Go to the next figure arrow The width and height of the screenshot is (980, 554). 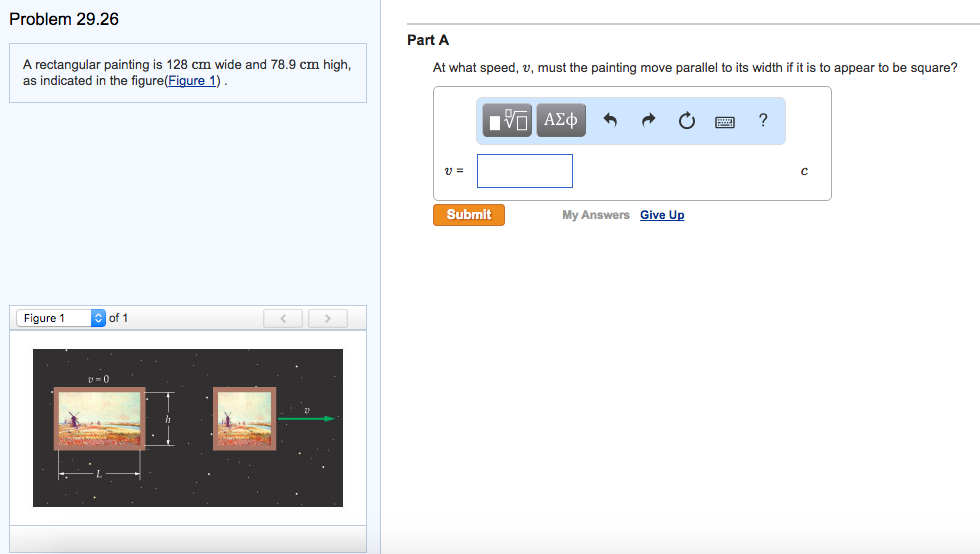click(326, 318)
